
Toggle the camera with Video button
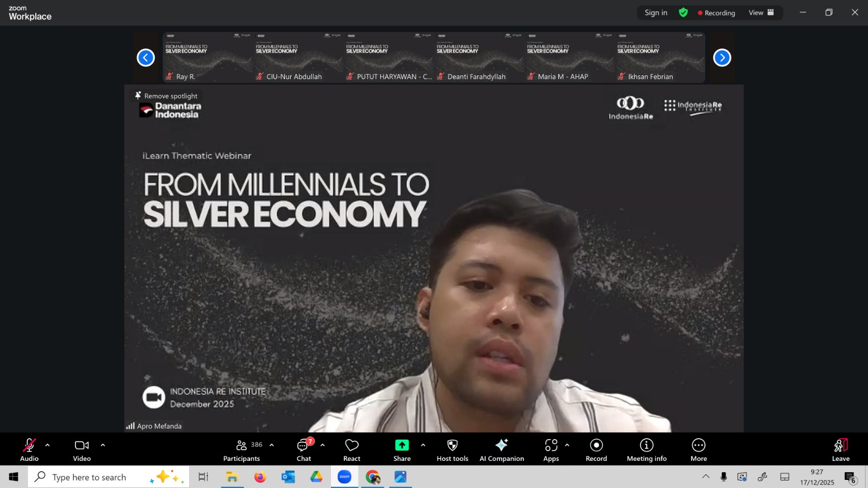(x=82, y=450)
